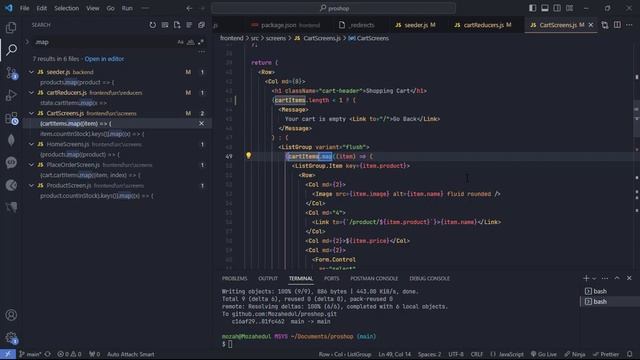Toggle the bottom panel visibility

click(x=545, y=8)
